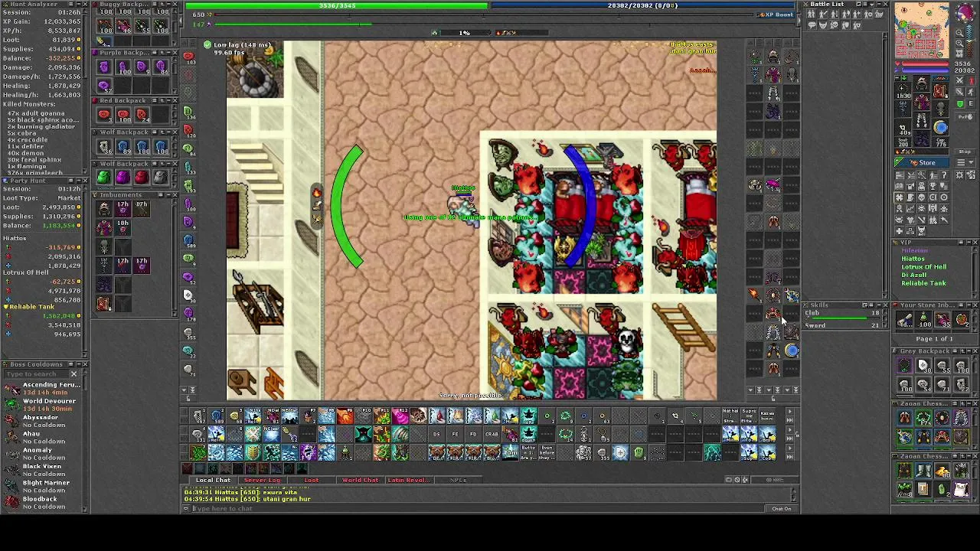This screenshot has height=551, width=980.
Task: Toggle the Chat On button
Action: [x=781, y=509]
